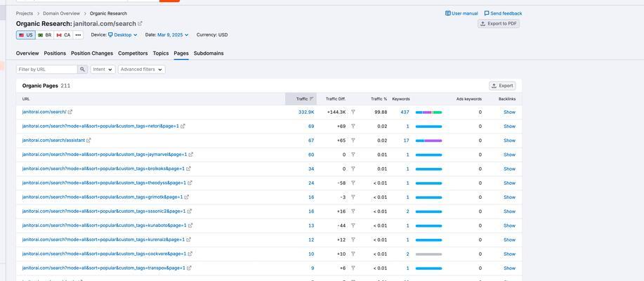Open keywords count 17 in assistant row
The image size is (644, 281).
(x=407, y=140)
